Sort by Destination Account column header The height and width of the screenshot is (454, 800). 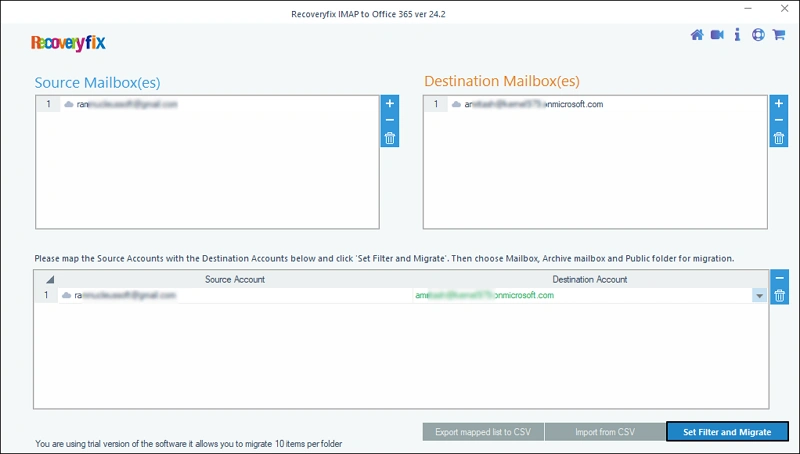tap(590, 279)
